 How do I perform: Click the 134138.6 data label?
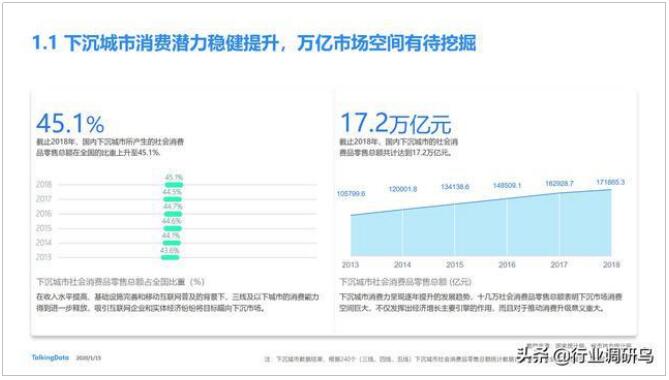[x=455, y=187]
